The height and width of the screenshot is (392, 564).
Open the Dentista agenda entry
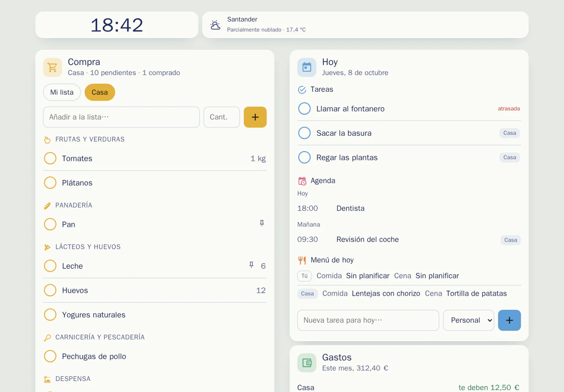409,208
